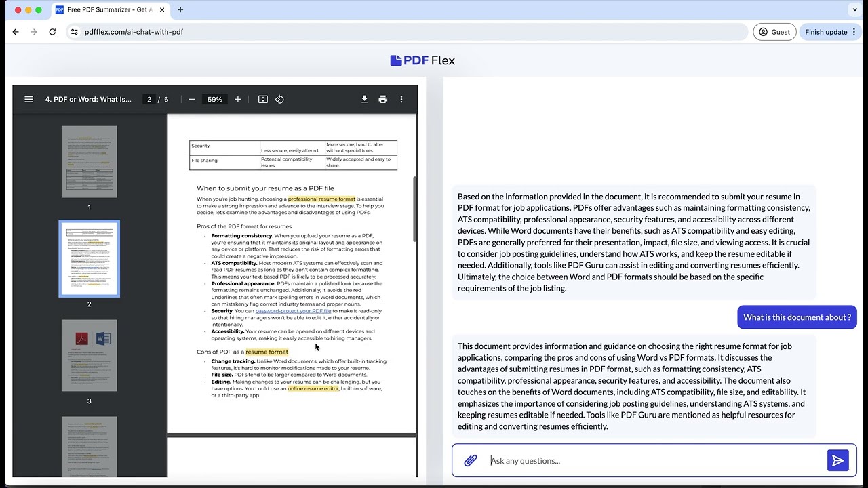Open page 1 thumbnail
The image size is (868, 488).
pyautogui.click(x=89, y=162)
